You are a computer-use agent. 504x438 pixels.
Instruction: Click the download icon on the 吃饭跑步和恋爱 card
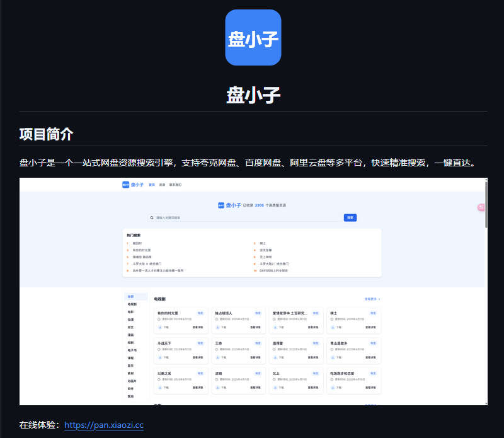click(x=333, y=388)
